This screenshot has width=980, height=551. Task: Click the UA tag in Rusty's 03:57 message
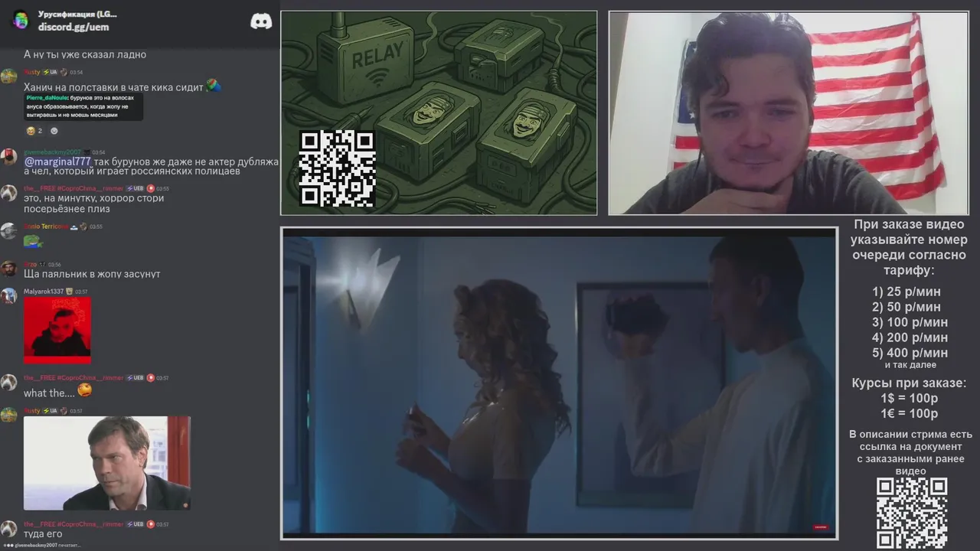(x=50, y=411)
